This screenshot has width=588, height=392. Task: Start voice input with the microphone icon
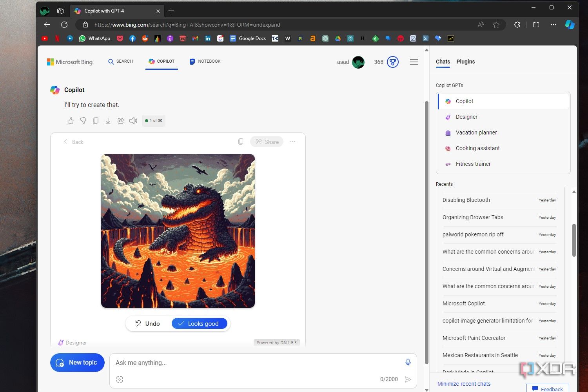coord(408,362)
